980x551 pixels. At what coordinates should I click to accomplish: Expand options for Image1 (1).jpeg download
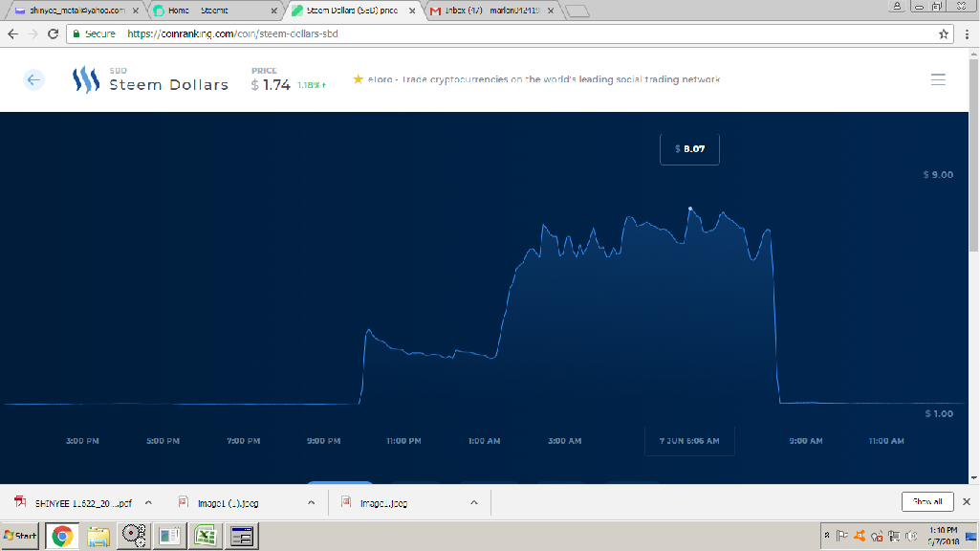tap(312, 503)
